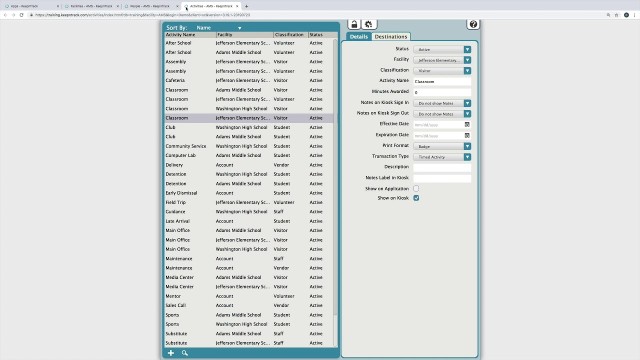The image size is (640, 360).
Task: Open a new browser tab with plus
Action: 246,6
